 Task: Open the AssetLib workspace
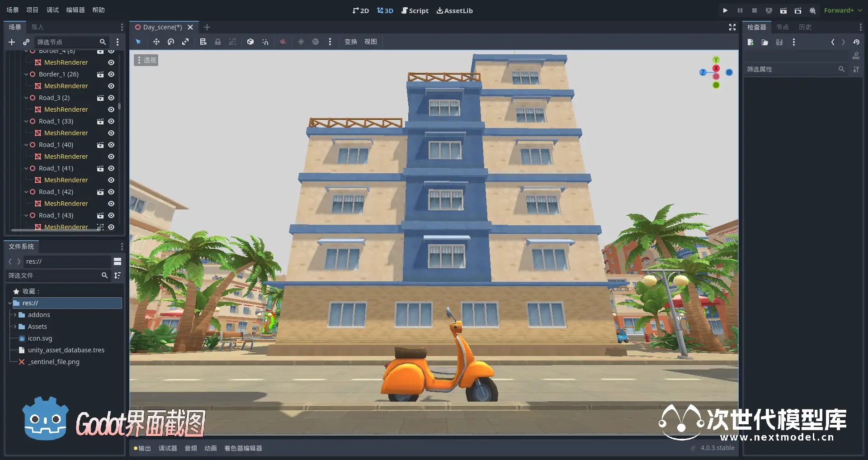point(454,10)
